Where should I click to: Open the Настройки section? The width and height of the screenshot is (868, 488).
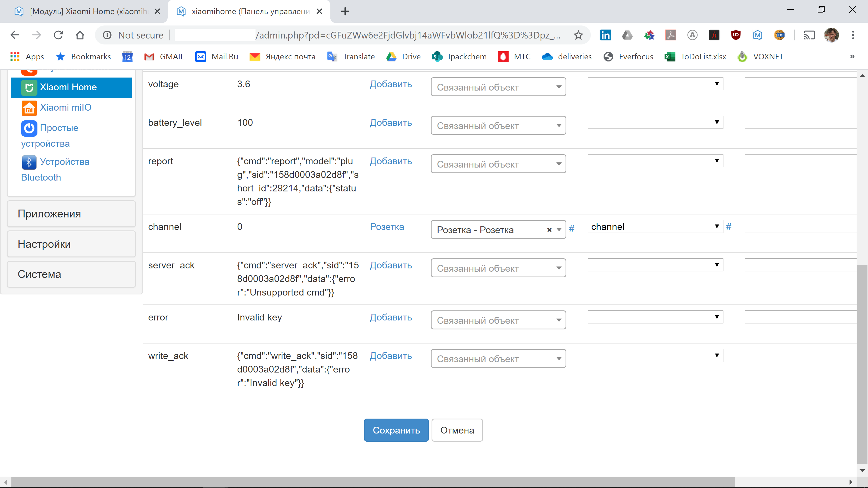click(44, 244)
